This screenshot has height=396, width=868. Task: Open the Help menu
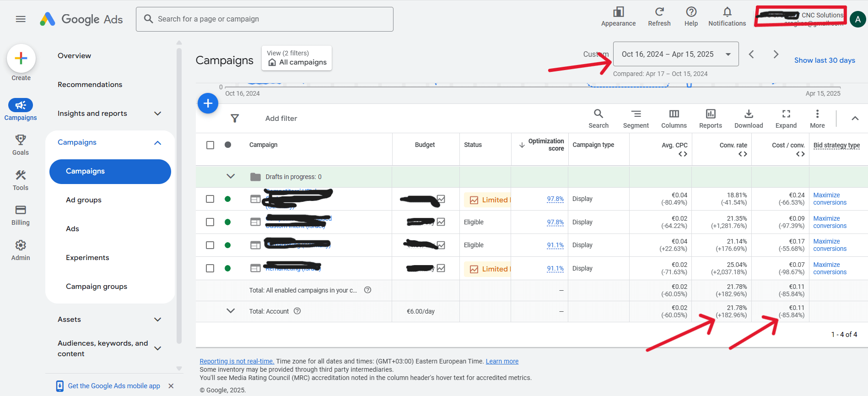[x=691, y=16]
